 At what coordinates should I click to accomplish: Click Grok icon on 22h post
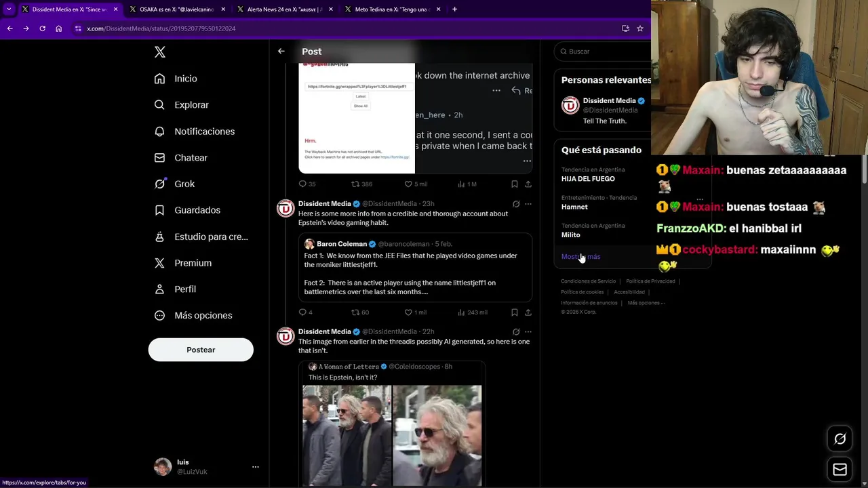click(516, 332)
